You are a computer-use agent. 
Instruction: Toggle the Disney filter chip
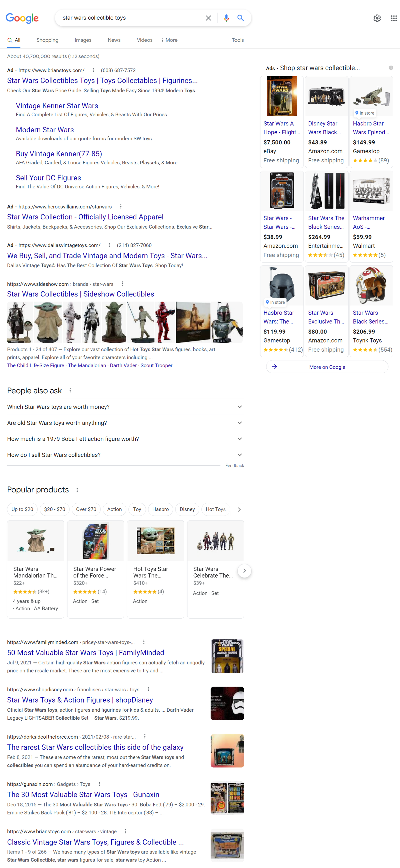(187, 509)
